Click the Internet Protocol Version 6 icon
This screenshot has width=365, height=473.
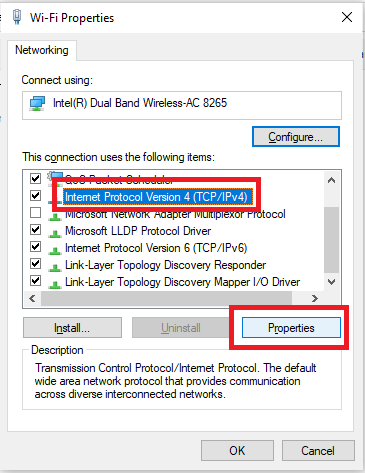click(55, 249)
